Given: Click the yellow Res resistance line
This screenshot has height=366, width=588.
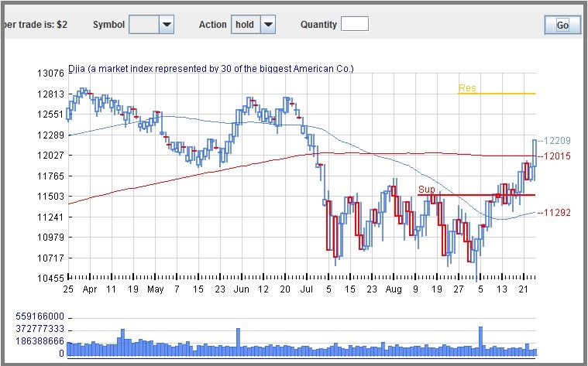Looking at the screenshot, I should (496, 94).
